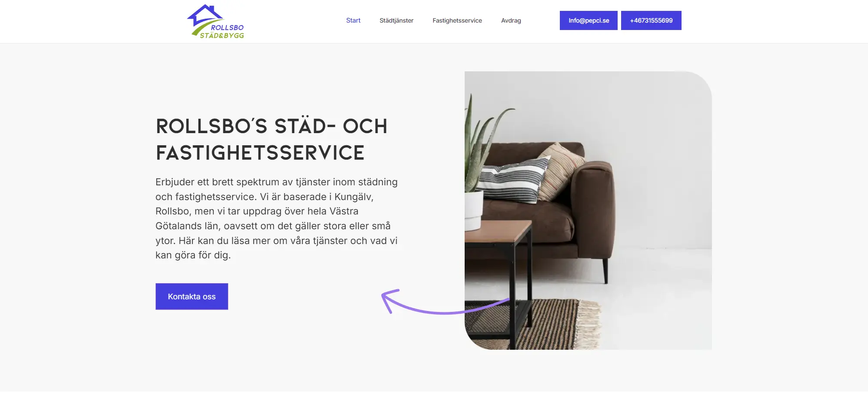The image size is (868, 405).
Task: Open the Start menu item
Action: (353, 20)
